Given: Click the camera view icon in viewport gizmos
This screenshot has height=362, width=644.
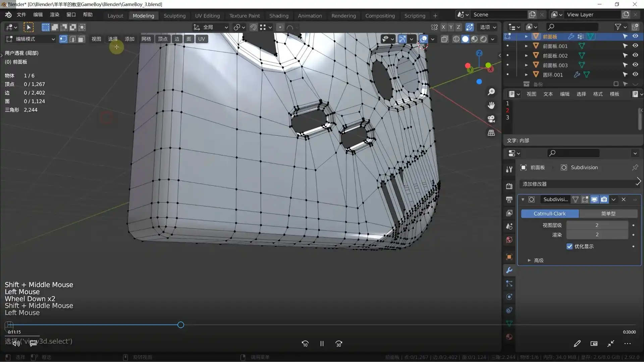Looking at the screenshot, I should 491,119.
